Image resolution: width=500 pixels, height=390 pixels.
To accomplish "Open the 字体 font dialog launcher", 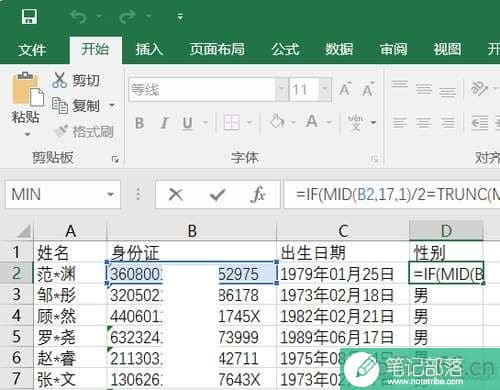I will click(x=375, y=159).
